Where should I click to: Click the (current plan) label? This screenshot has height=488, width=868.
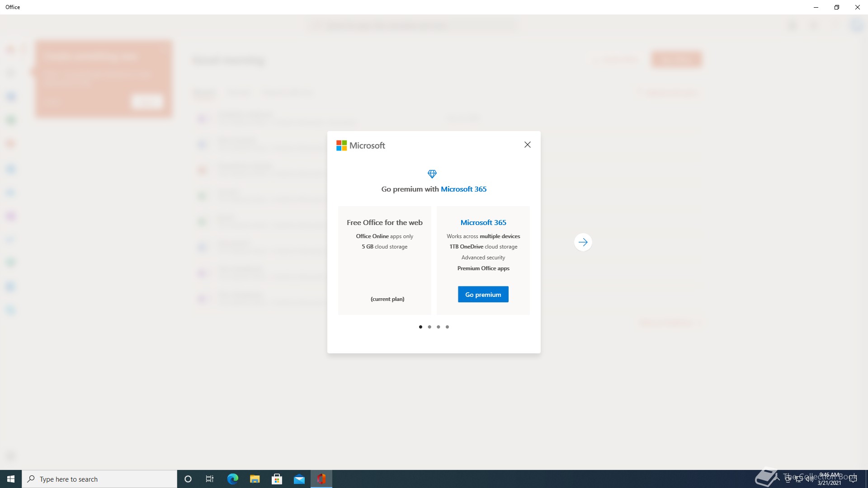(387, 299)
